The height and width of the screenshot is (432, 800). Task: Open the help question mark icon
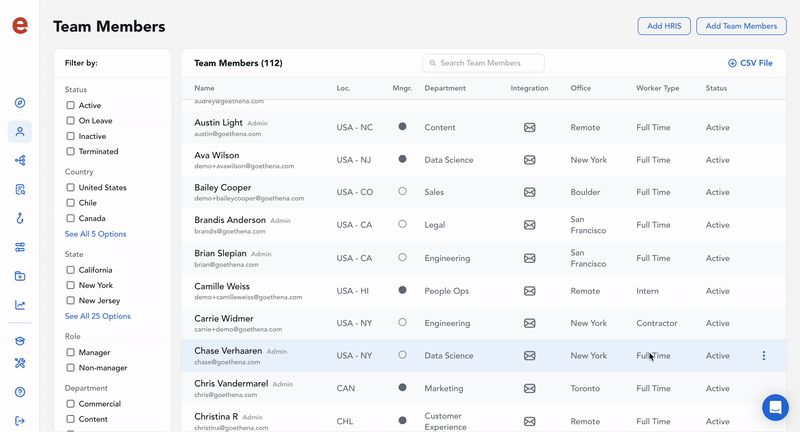(20, 392)
